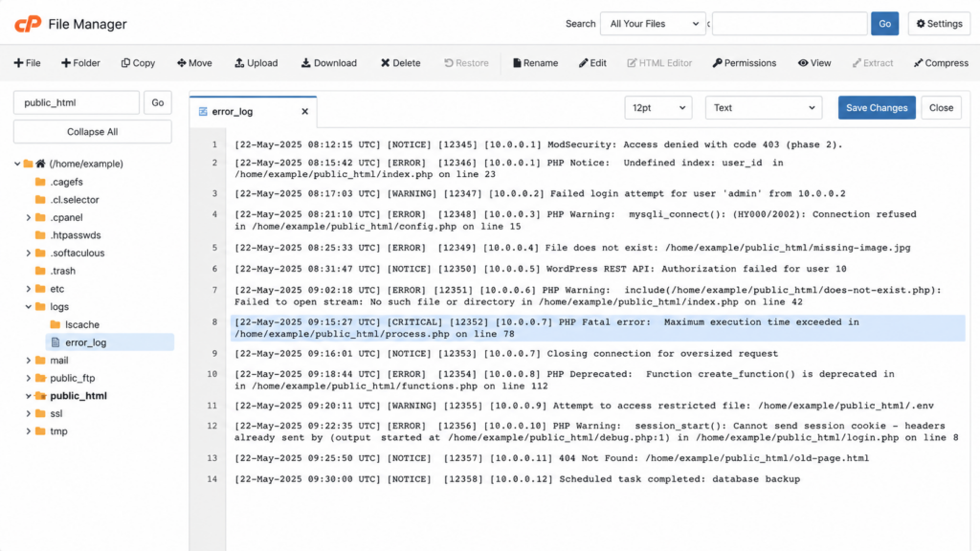Expand the ssl folder chevron
This screenshot has width=980, height=551.
click(x=28, y=413)
